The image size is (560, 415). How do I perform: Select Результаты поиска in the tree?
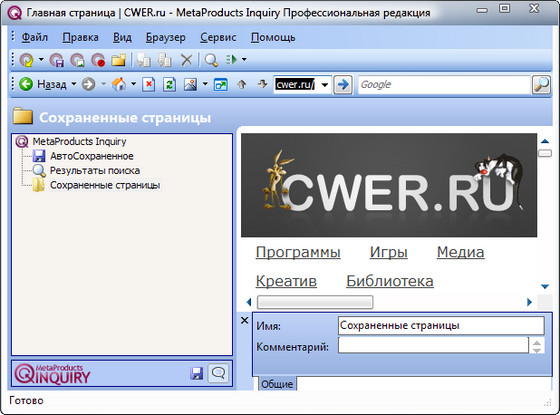(x=95, y=171)
